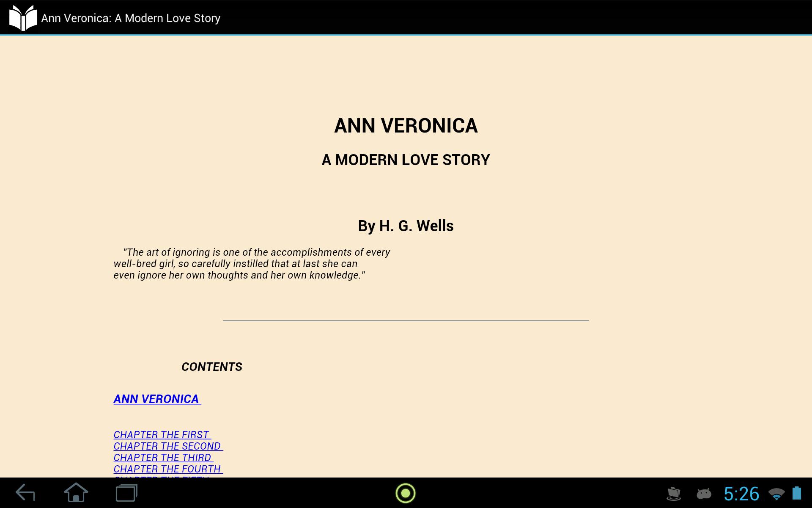Tap the Home navigation button
The height and width of the screenshot is (508, 812).
[x=75, y=493]
